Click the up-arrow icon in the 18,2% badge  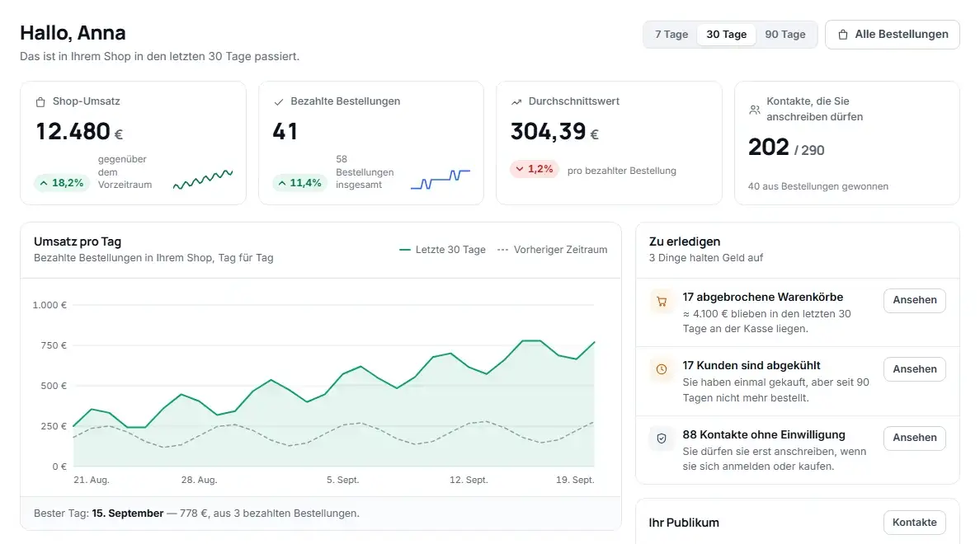[x=44, y=183]
